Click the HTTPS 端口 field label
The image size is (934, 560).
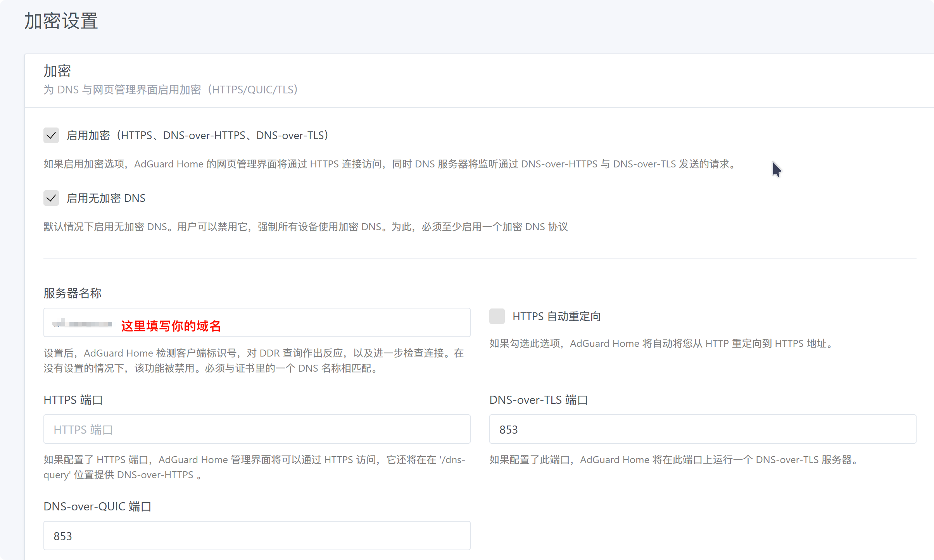[73, 400]
